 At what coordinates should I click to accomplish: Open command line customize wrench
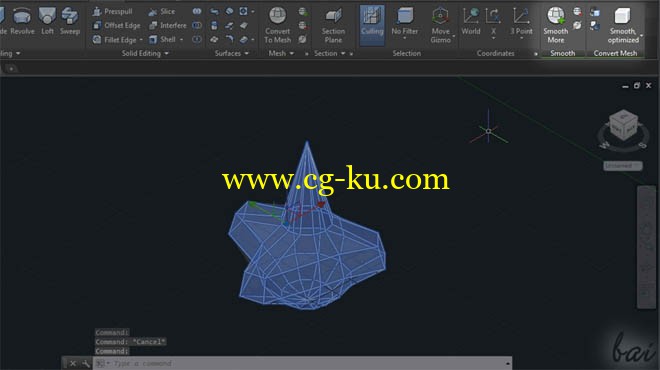pos(86,363)
